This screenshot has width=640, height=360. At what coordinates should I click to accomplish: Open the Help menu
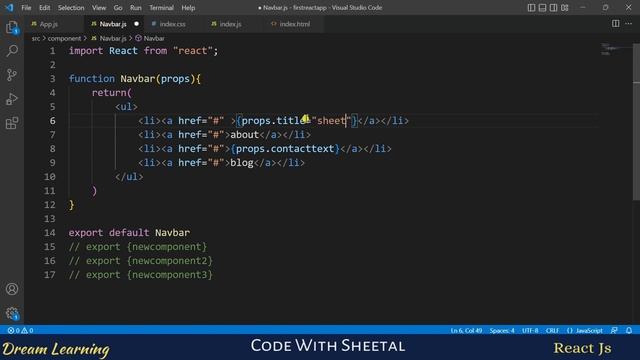[x=188, y=8]
